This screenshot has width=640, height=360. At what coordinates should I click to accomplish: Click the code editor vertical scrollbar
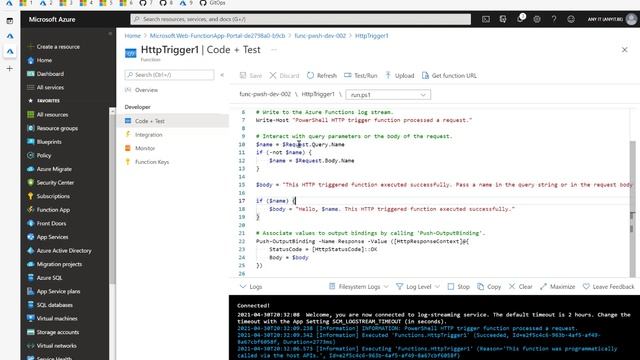[x=632, y=208]
